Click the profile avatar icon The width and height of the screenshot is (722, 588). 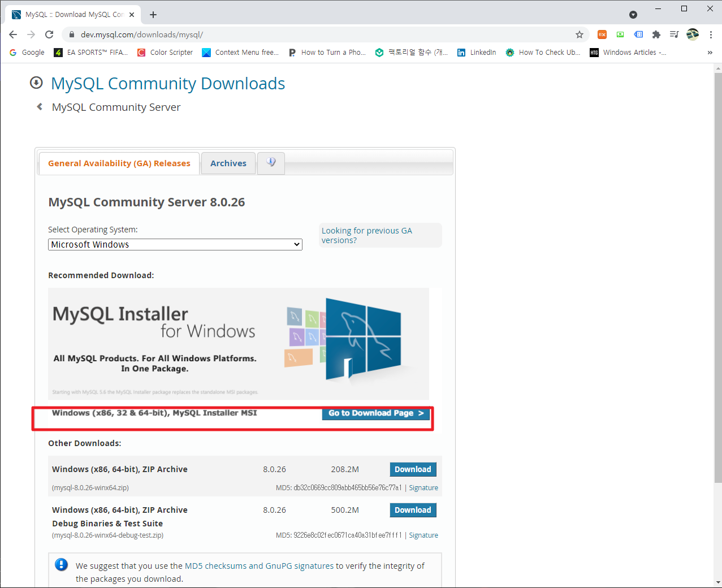(x=693, y=34)
